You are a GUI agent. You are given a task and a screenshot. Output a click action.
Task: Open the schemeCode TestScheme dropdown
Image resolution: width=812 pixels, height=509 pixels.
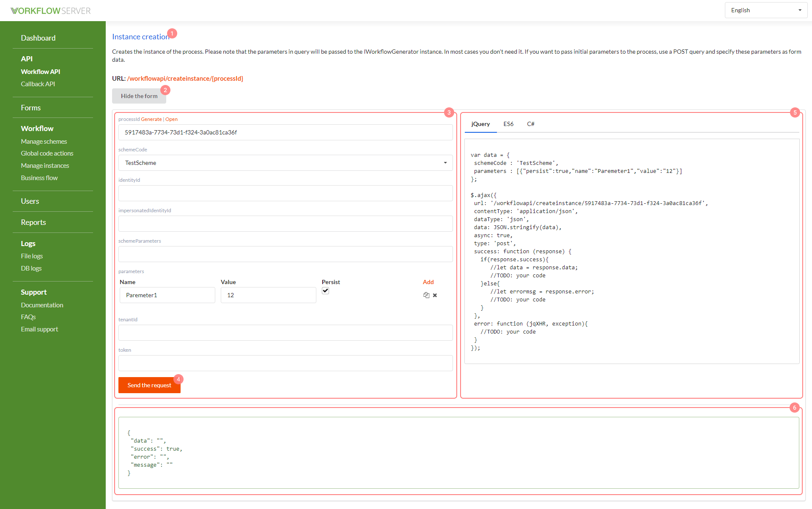(285, 163)
